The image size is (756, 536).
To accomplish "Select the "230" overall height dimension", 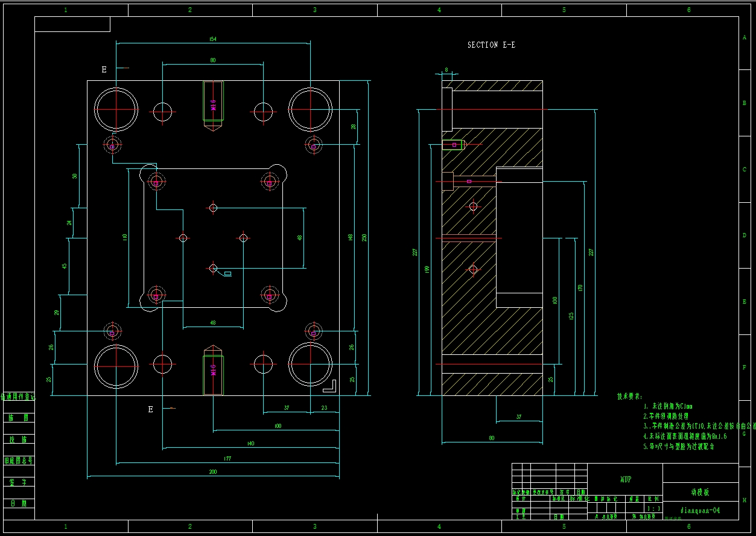I will click(364, 238).
